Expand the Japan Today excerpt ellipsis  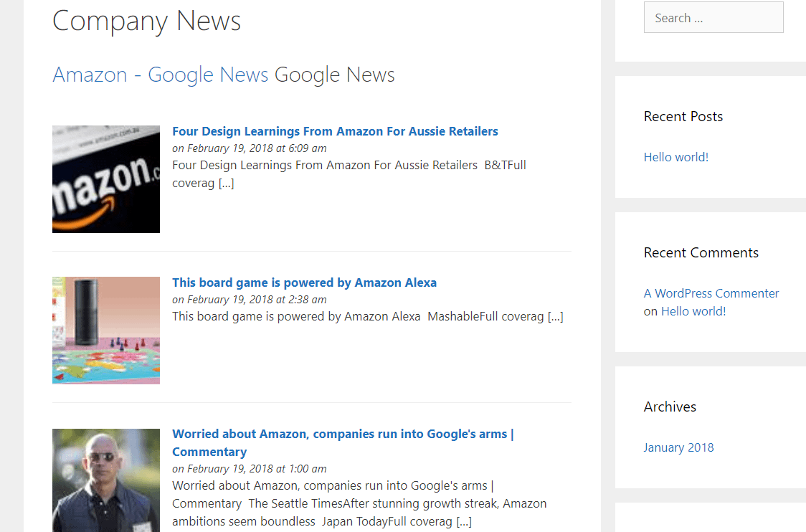click(464, 521)
